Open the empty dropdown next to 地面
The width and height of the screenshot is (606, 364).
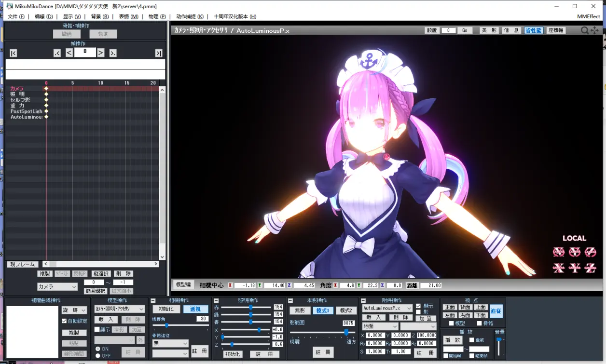418,326
